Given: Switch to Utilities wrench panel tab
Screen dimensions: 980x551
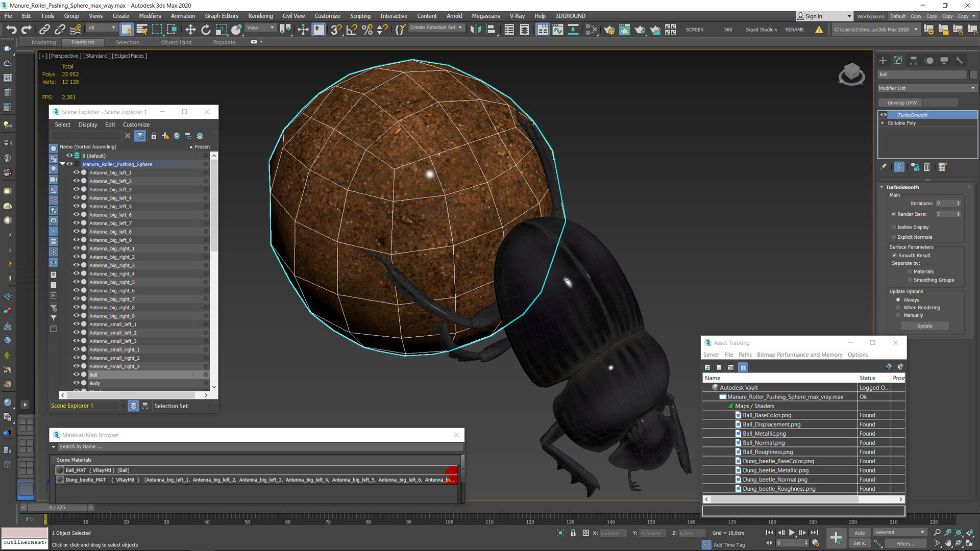Looking at the screenshot, I should point(960,61).
